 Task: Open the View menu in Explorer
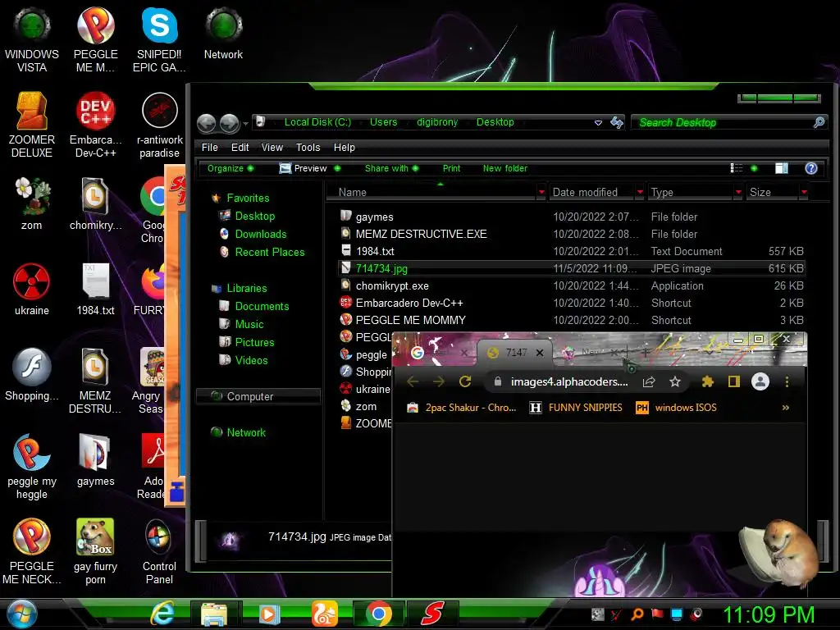click(x=272, y=148)
